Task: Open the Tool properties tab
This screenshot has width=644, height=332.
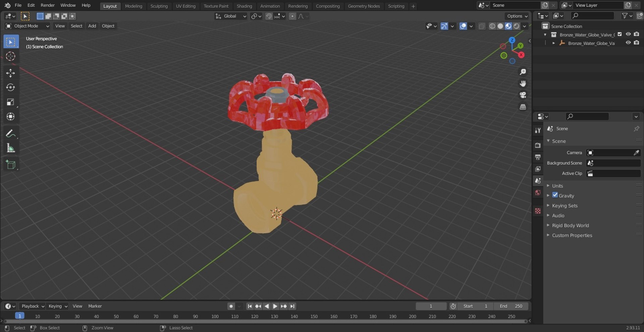Action: click(x=538, y=130)
